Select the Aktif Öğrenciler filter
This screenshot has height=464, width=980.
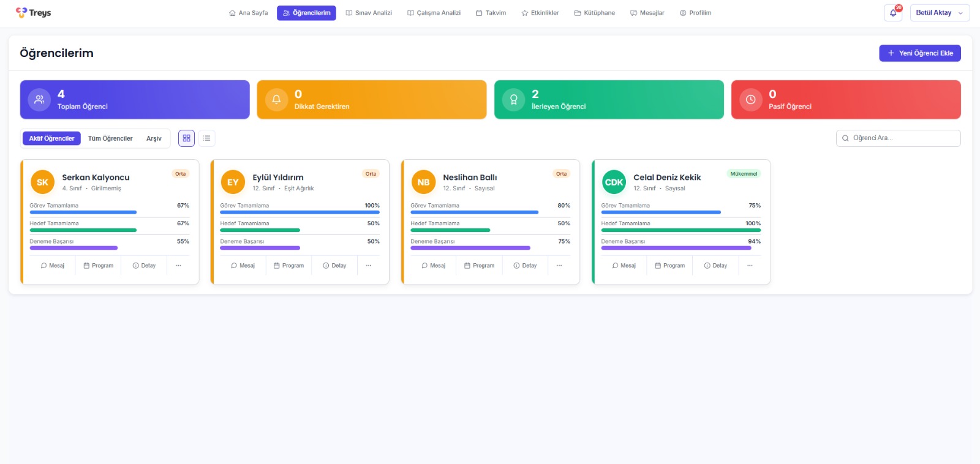(x=51, y=138)
